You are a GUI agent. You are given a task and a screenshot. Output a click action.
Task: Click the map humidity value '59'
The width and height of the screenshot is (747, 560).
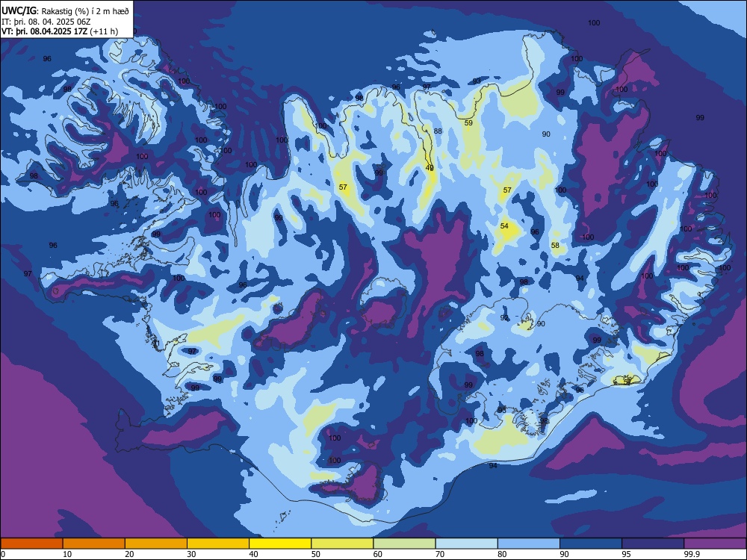(x=468, y=123)
